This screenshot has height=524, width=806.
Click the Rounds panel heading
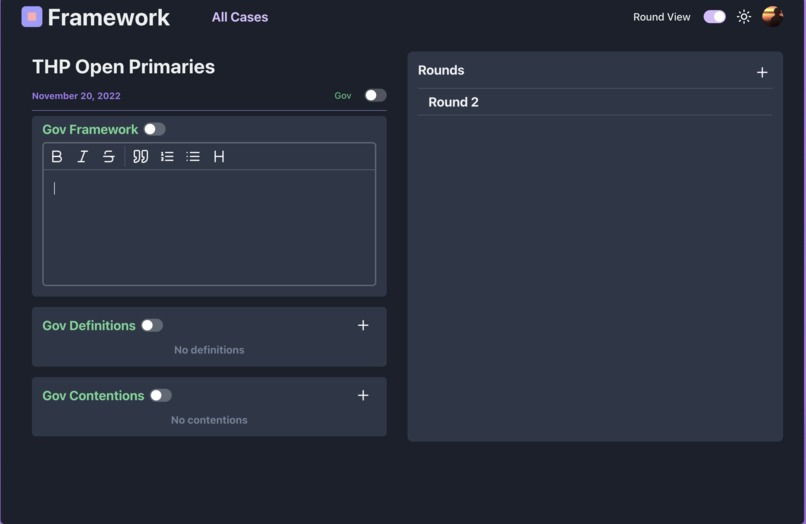tap(441, 70)
